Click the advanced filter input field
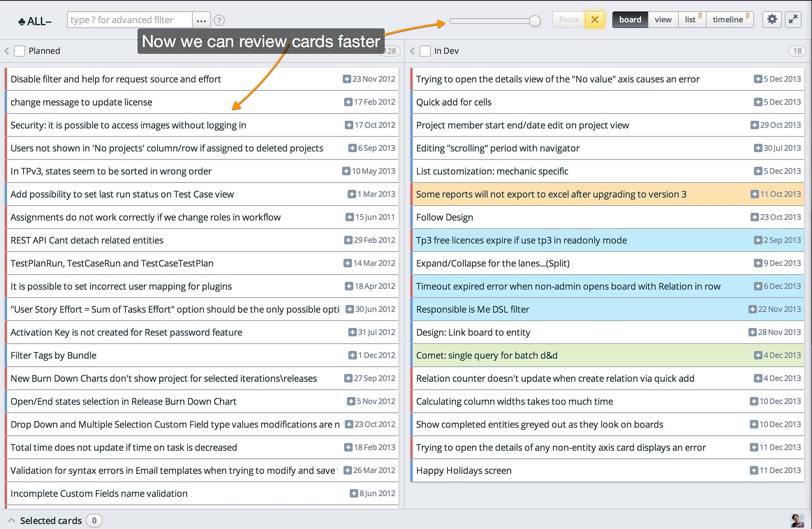812x529 pixels. coord(130,20)
